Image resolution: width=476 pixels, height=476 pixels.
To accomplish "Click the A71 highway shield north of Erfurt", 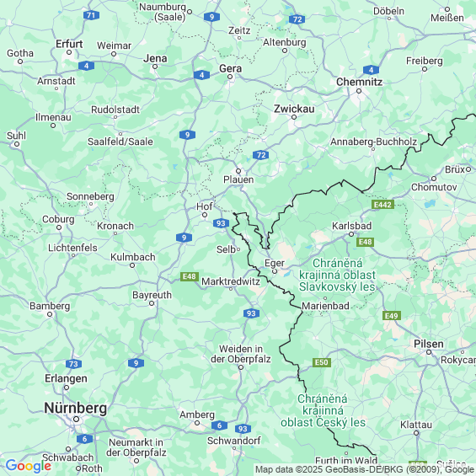I will coord(91,15).
